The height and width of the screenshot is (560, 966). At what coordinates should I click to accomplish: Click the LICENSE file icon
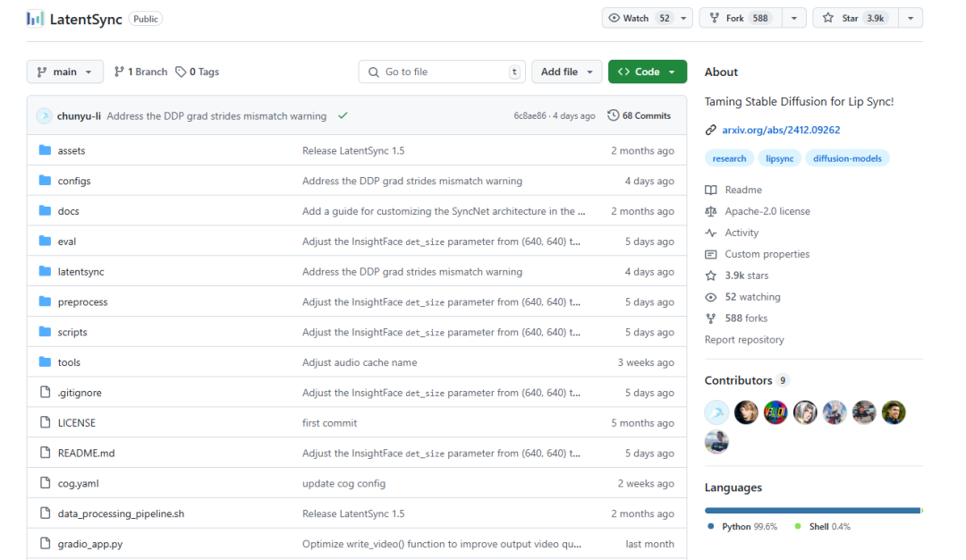[x=45, y=422]
